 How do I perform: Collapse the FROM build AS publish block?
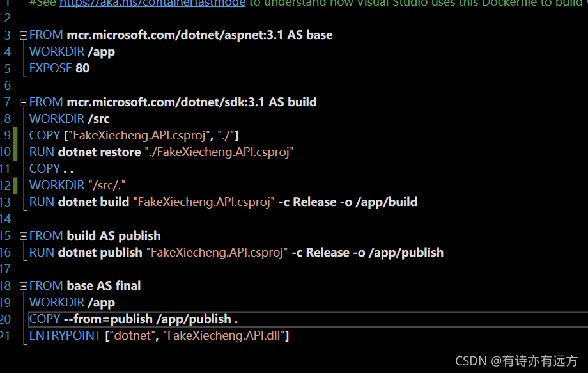point(24,236)
